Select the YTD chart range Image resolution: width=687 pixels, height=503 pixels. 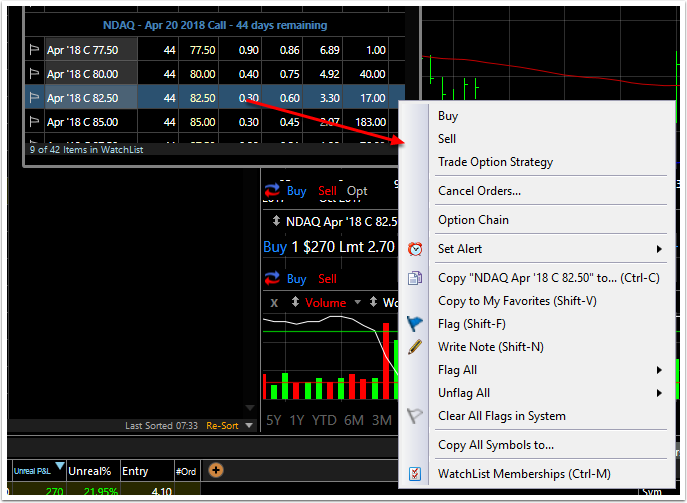[324, 420]
